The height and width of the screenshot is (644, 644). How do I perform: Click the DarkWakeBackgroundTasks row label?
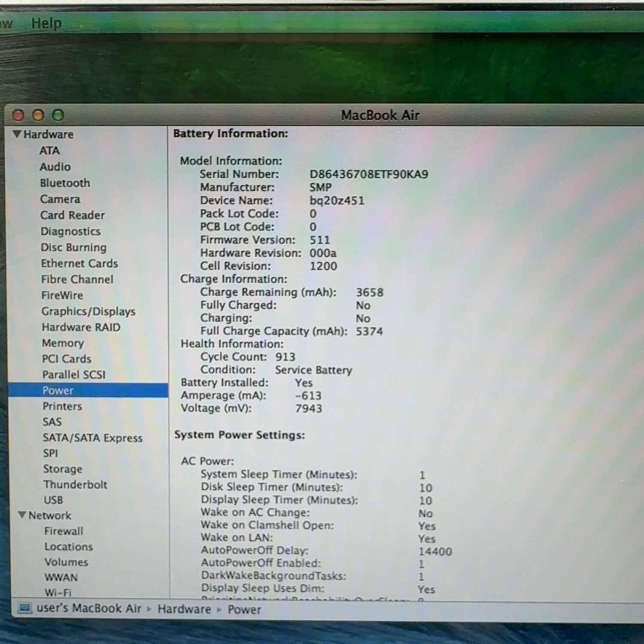click(x=273, y=576)
